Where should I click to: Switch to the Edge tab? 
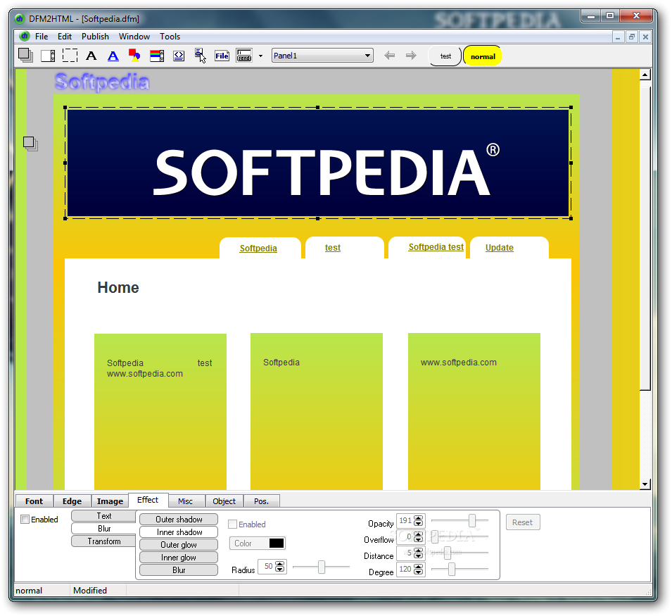click(72, 501)
